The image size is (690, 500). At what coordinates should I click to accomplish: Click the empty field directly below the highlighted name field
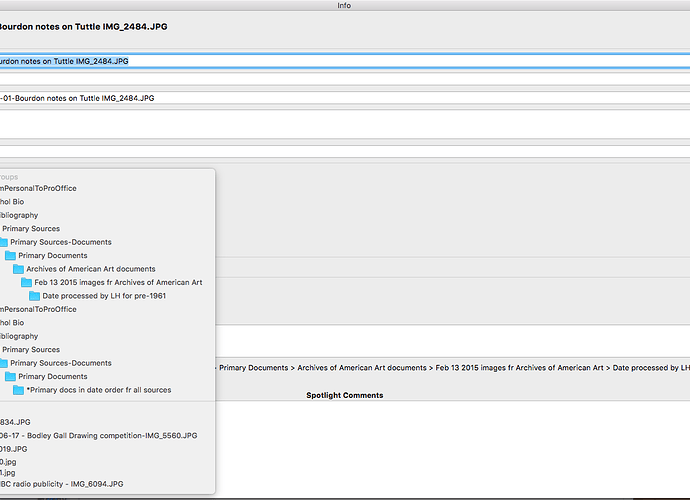pyautogui.click(x=345, y=79)
